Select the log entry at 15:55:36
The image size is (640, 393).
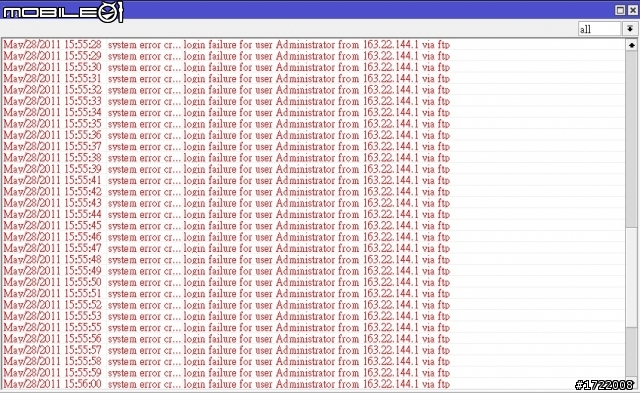(313, 135)
